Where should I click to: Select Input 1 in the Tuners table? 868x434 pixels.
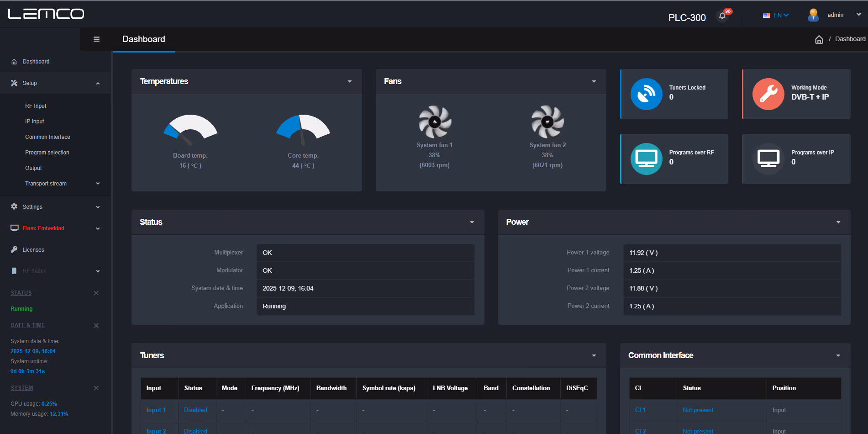156,410
